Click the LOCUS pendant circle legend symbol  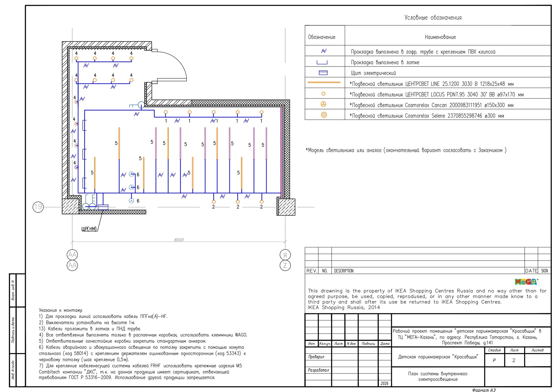coord(324,94)
